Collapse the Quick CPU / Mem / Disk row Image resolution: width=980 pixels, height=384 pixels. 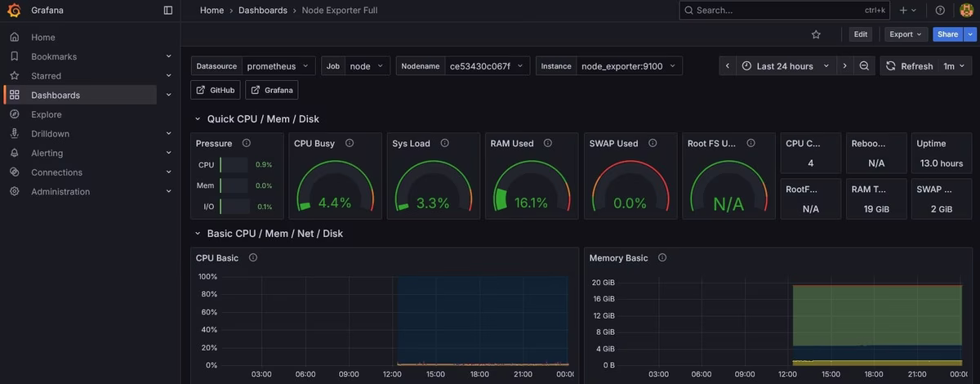197,119
